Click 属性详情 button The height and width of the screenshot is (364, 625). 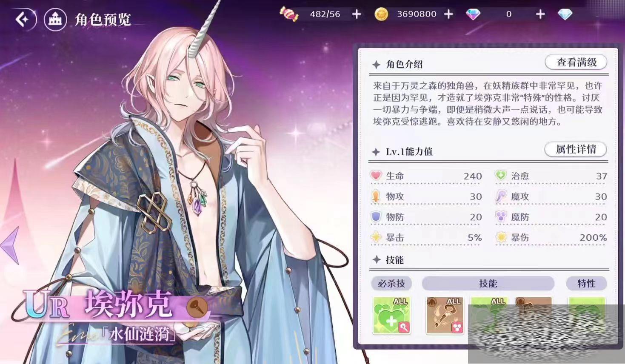pyautogui.click(x=576, y=149)
